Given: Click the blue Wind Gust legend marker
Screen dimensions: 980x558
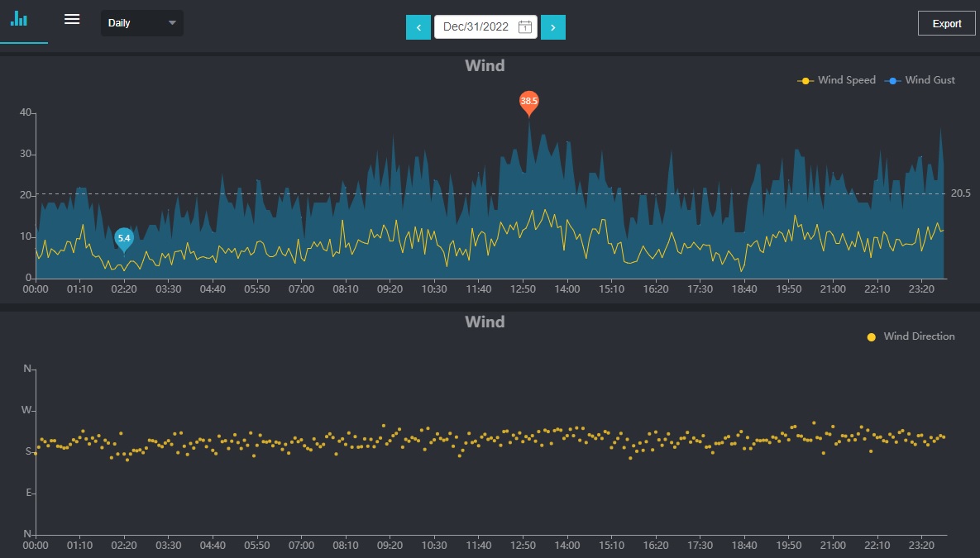Looking at the screenshot, I should 892,81.
